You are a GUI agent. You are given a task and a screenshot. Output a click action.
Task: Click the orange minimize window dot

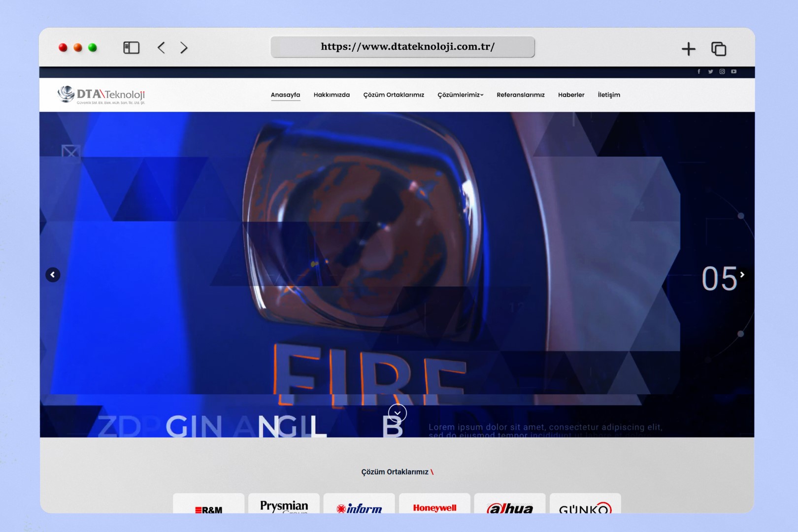point(78,48)
